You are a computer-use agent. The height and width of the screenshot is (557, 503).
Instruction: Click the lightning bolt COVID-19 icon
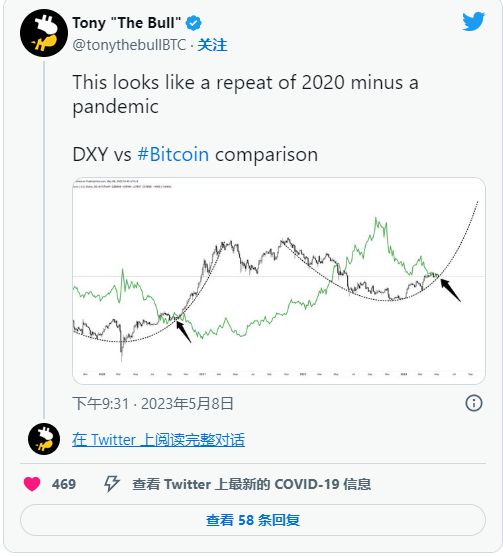[x=112, y=484]
